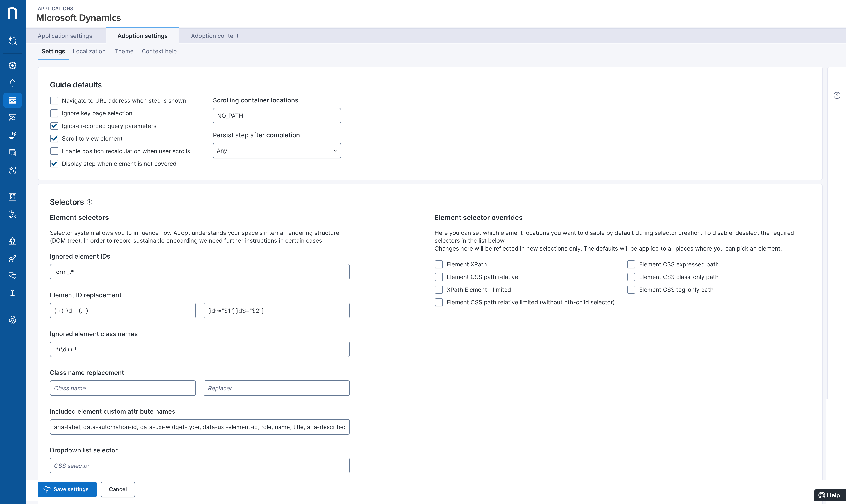The height and width of the screenshot is (504, 846).
Task: Uncheck Scroll to view element
Action: [x=54, y=139]
